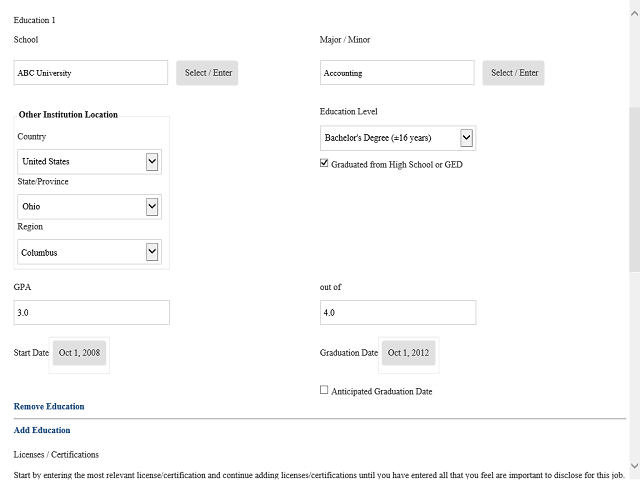This screenshot has width=640, height=480.
Task: Click the GPA field containing 3.0
Action: (91, 313)
